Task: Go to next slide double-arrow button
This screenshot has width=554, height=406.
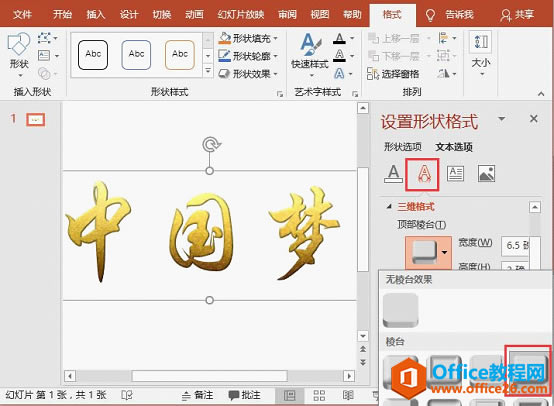Action: pyautogui.click(x=363, y=362)
